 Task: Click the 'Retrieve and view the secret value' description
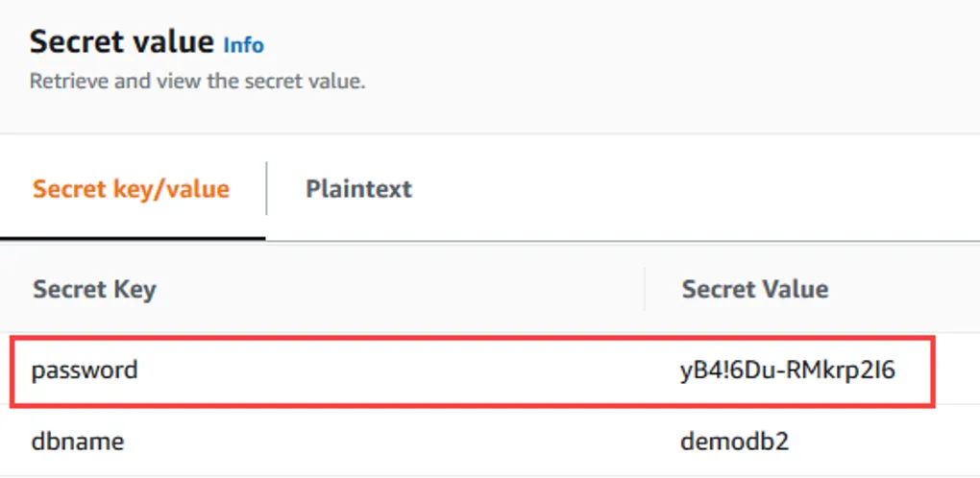(197, 82)
